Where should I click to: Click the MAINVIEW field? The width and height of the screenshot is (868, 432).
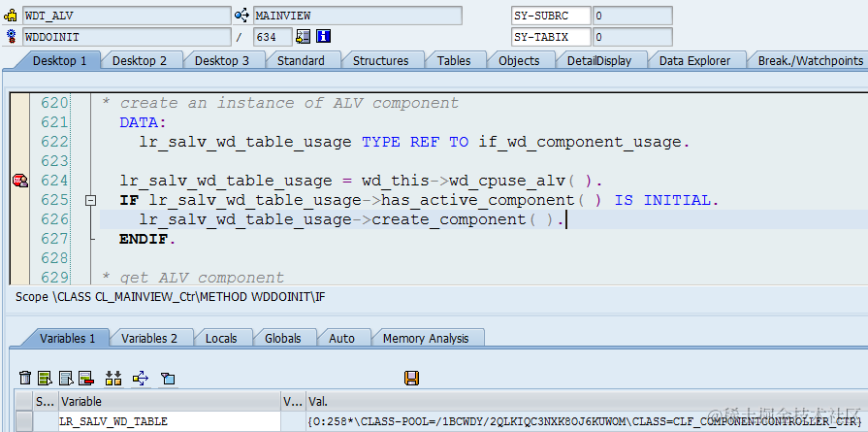(x=358, y=16)
